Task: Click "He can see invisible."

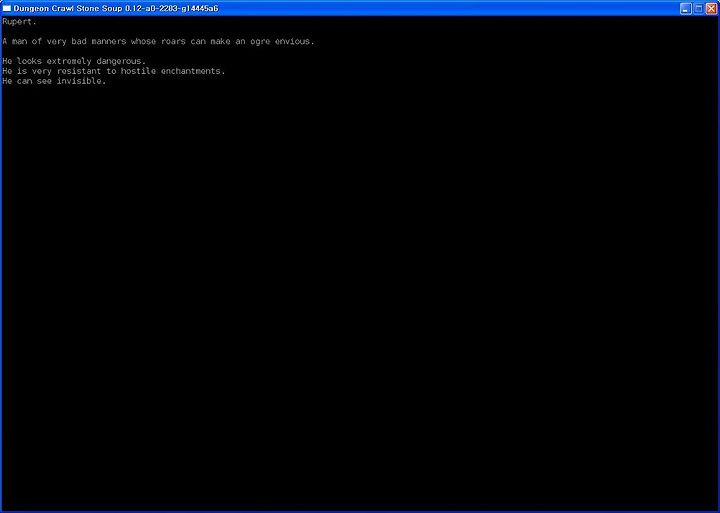Action: [x=54, y=81]
